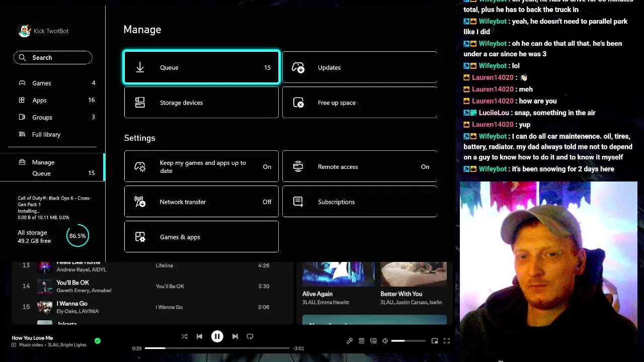Toggle Keep my games and apps up to date
Viewport: 644px width, 362px height.
coord(201,166)
